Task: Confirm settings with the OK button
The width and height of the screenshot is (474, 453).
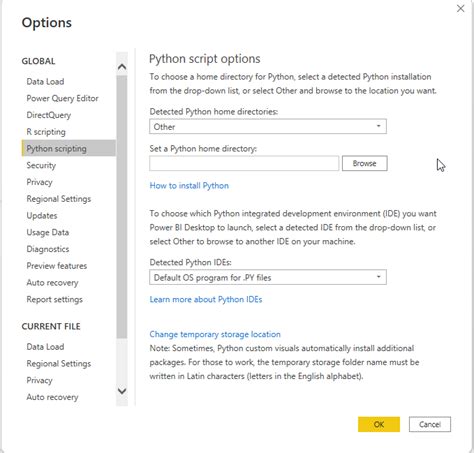Action: [379, 424]
